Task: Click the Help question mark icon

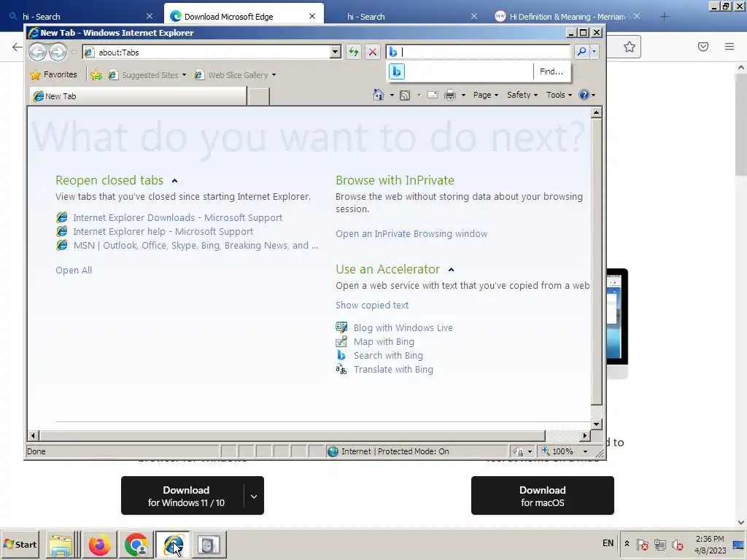Action: [x=584, y=95]
